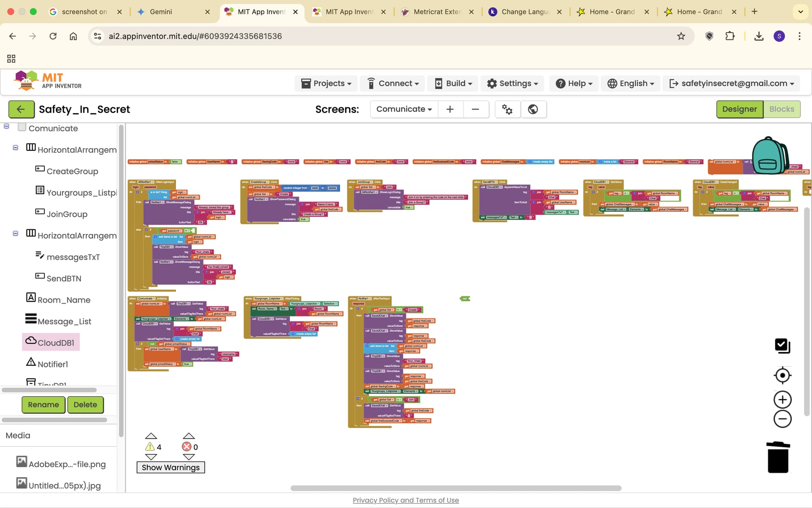Viewport: 812px width, 508px height.
Task: Select JoinGroup in the component tree
Action: click(x=67, y=214)
